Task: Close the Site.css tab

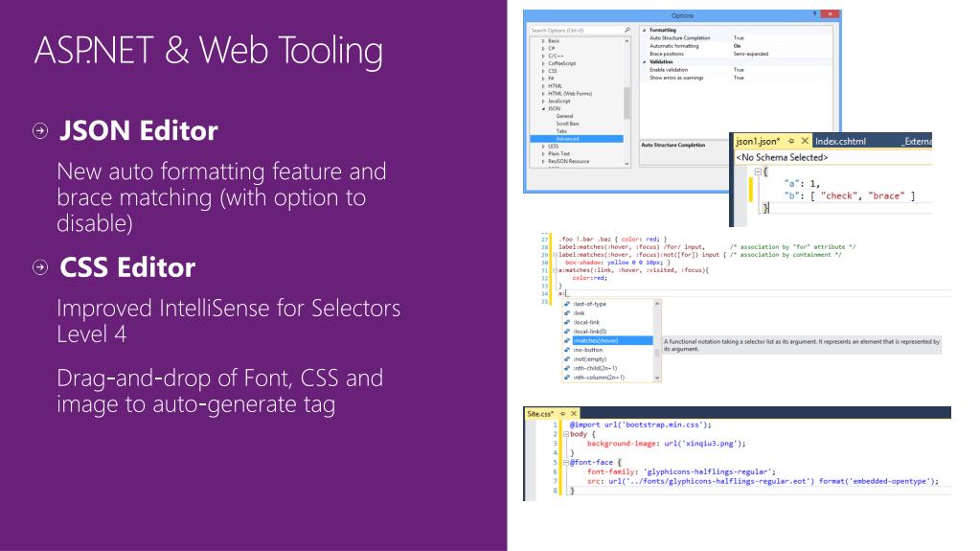Action: (574, 413)
